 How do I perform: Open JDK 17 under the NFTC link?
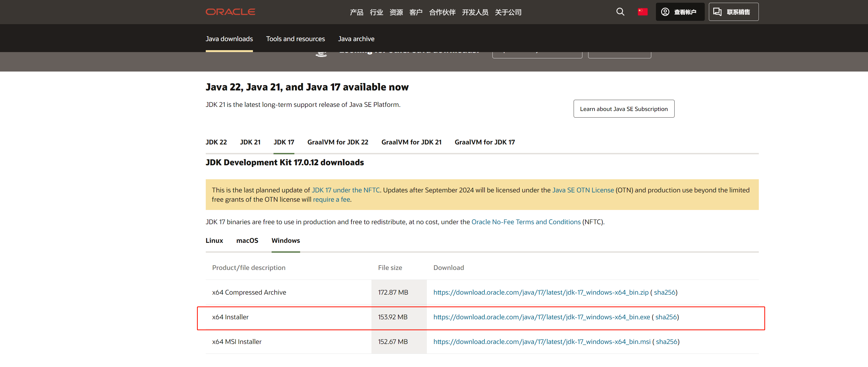pos(346,190)
